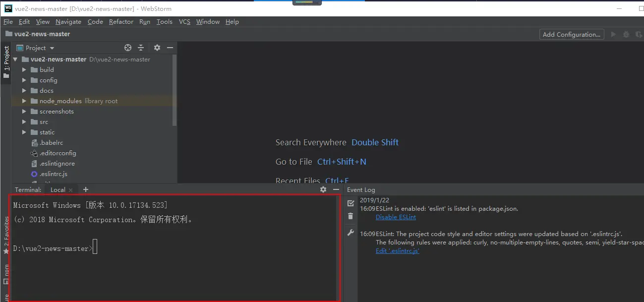Click into the terminal command prompt
644x302 pixels.
coord(95,248)
